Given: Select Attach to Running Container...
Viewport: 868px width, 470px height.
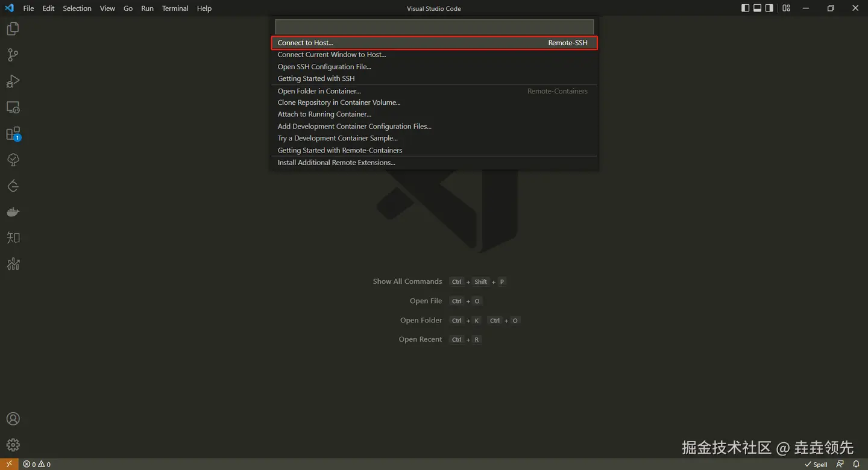Looking at the screenshot, I should click(434, 114).
